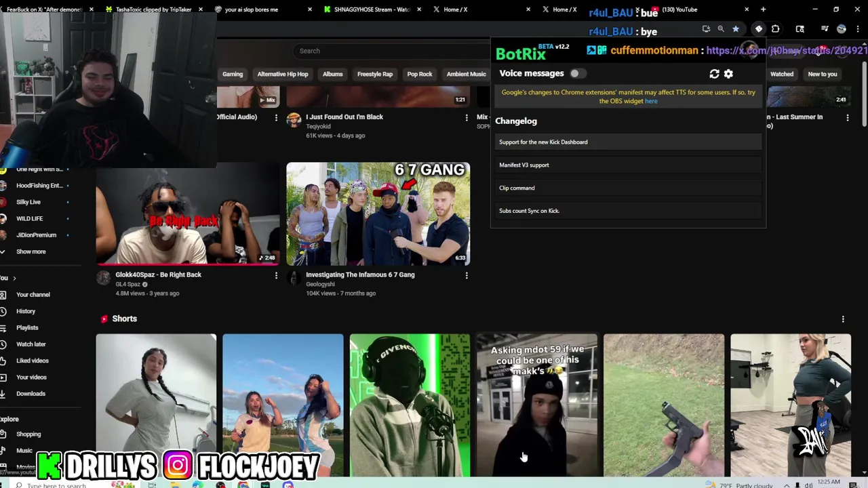Open Watch later in sidebar
This screenshot has width=868, height=488.
31,344
